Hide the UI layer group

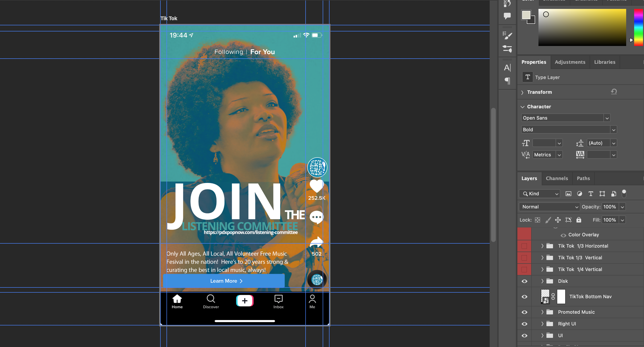point(524,336)
